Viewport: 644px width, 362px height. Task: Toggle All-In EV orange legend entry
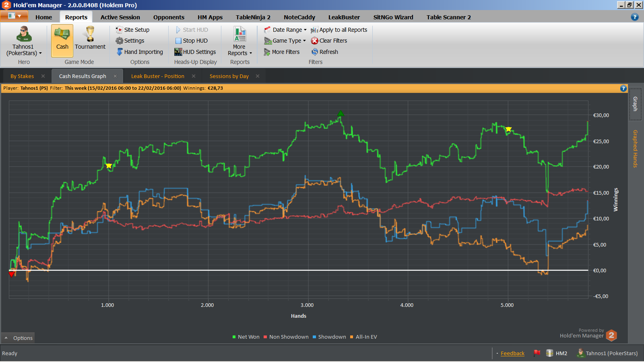363,337
